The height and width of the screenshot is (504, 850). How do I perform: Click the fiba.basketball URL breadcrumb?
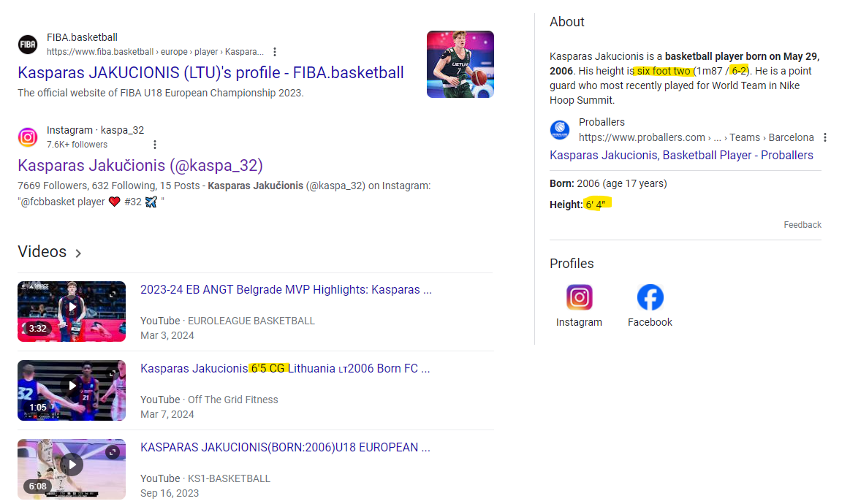coord(155,52)
